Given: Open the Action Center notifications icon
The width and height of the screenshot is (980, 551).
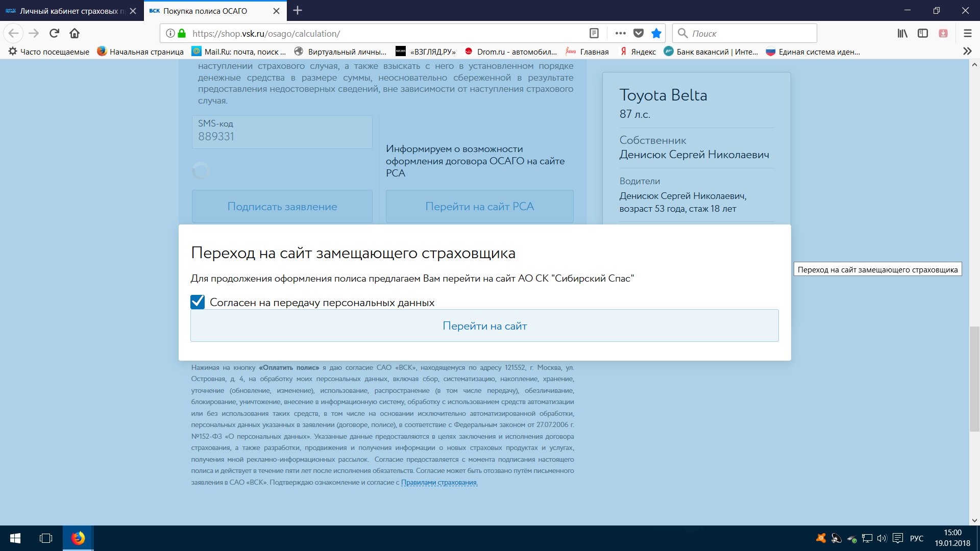Looking at the screenshot, I should point(898,538).
